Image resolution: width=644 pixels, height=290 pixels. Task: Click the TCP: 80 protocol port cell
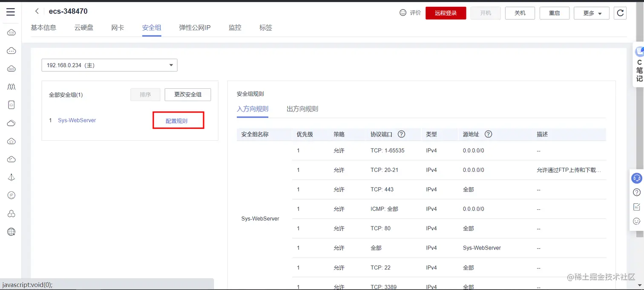tap(381, 228)
